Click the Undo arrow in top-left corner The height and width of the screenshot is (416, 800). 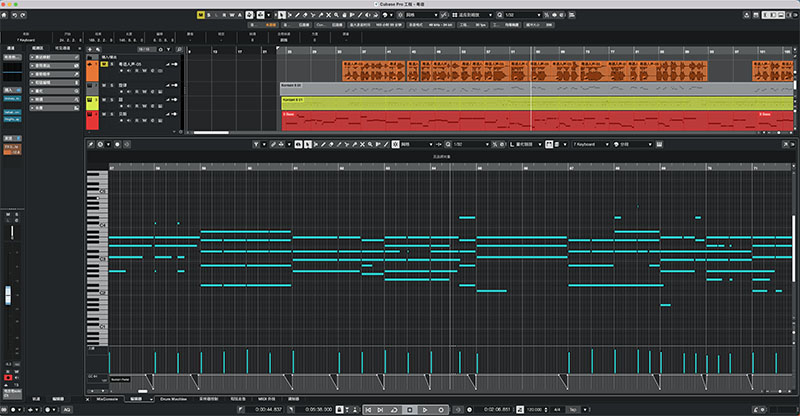14,15
